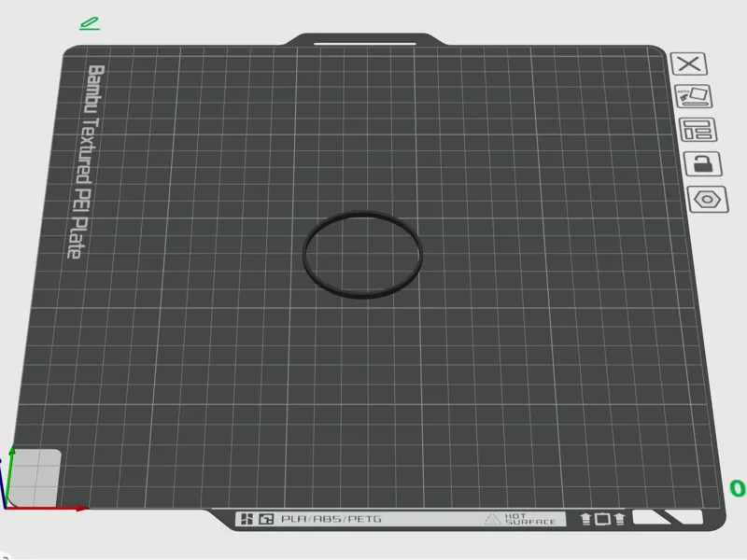Click the 'Bambu Textured PEI Plate' label
This screenshot has height=560, width=747.
(87, 161)
